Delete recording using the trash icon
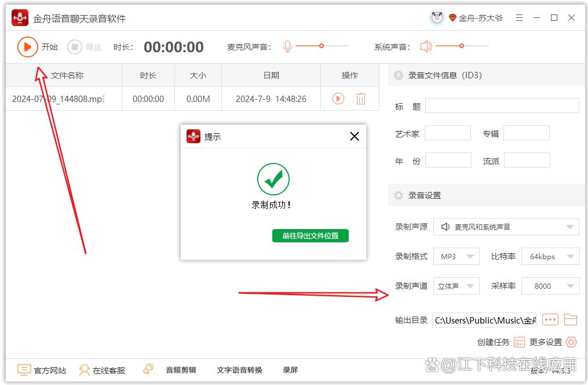 361,99
